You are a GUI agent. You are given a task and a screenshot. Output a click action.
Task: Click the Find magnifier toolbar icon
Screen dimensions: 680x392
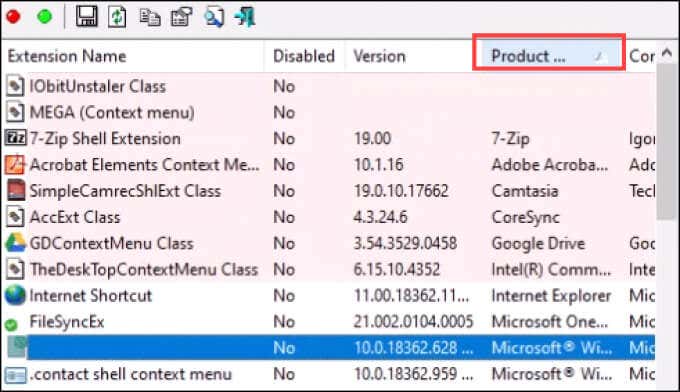coord(214,17)
